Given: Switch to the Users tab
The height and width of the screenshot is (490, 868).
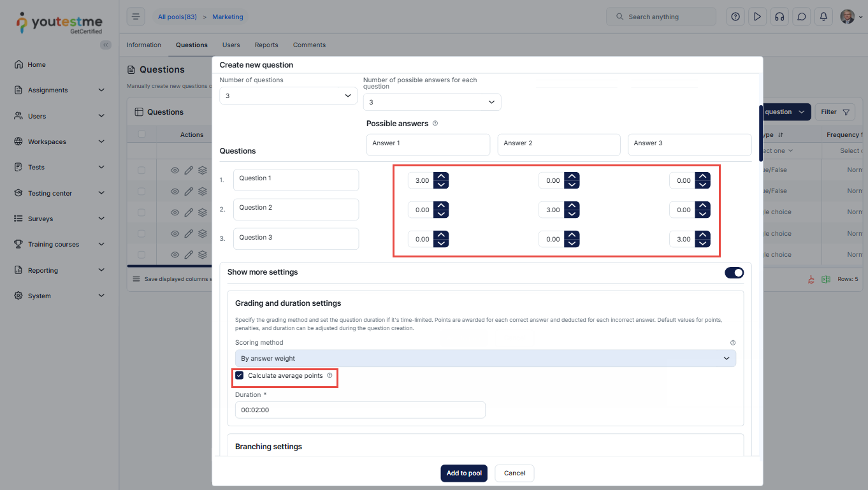Looking at the screenshot, I should tap(231, 45).
